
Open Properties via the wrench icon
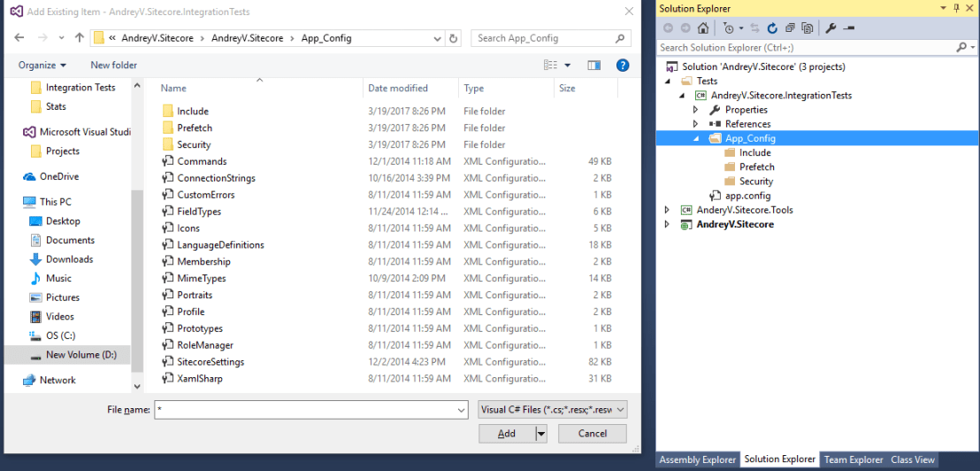coord(831,27)
